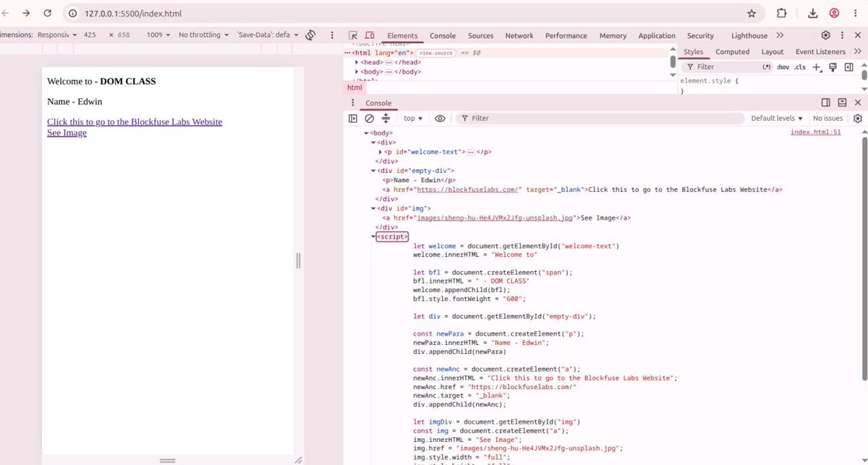Open the Security tab
Image resolution: width=868 pixels, height=465 pixels.
click(700, 35)
